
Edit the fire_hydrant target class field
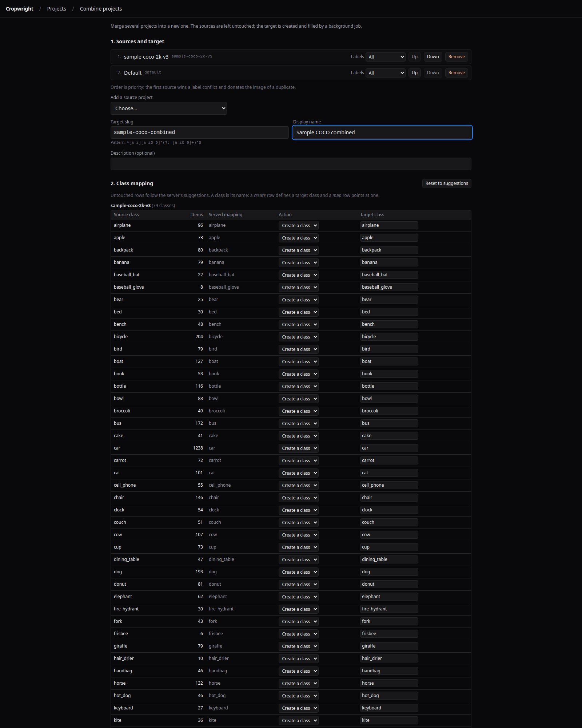389,609
